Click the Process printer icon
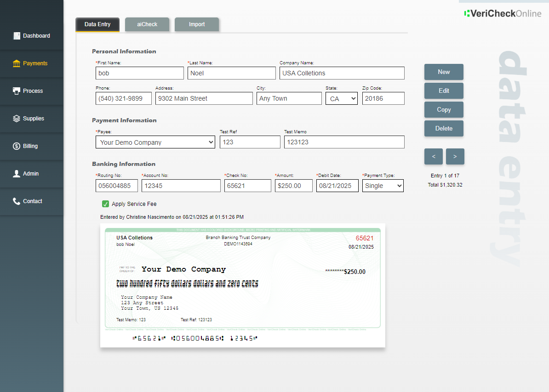The image size is (549, 392). [x=17, y=91]
